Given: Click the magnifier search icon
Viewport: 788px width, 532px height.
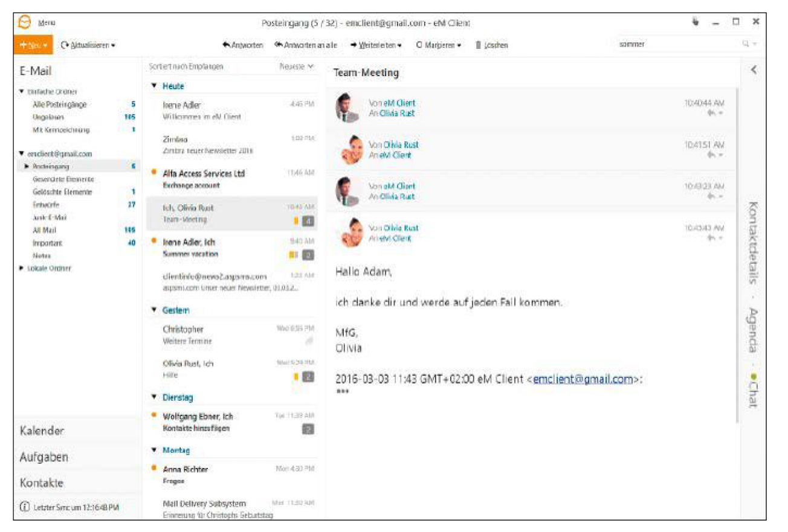Looking at the screenshot, I should [x=746, y=45].
